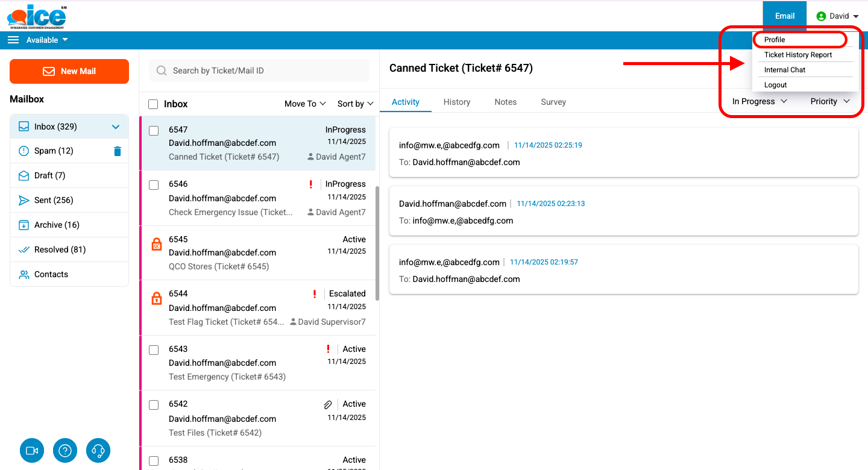
Task: Click the lock icon on ticket 6544
Action: pos(156,298)
